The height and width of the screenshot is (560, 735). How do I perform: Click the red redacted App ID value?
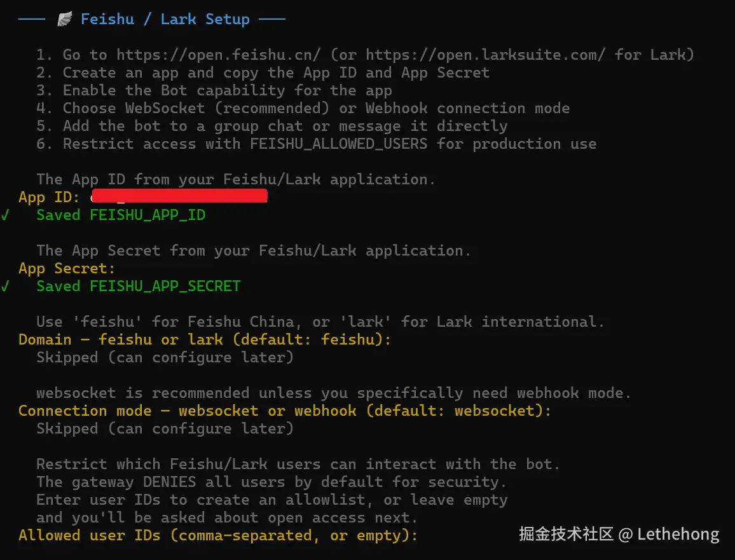coord(179,196)
